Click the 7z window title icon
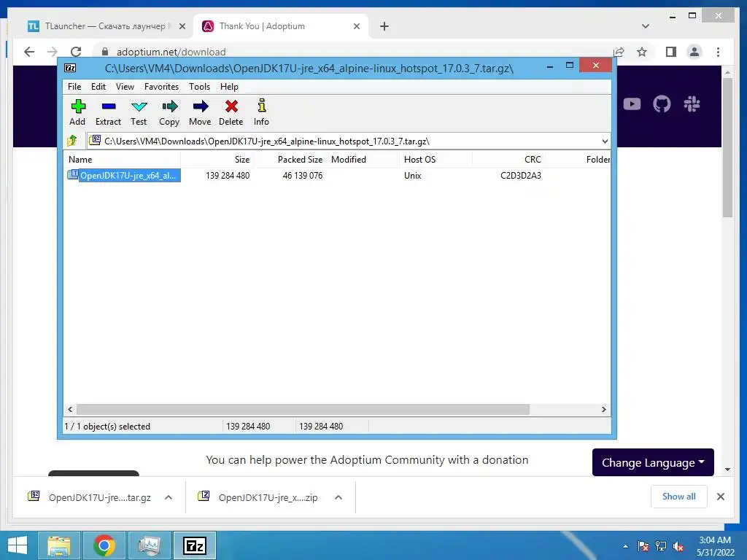The image size is (747, 560). pyautogui.click(x=70, y=68)
